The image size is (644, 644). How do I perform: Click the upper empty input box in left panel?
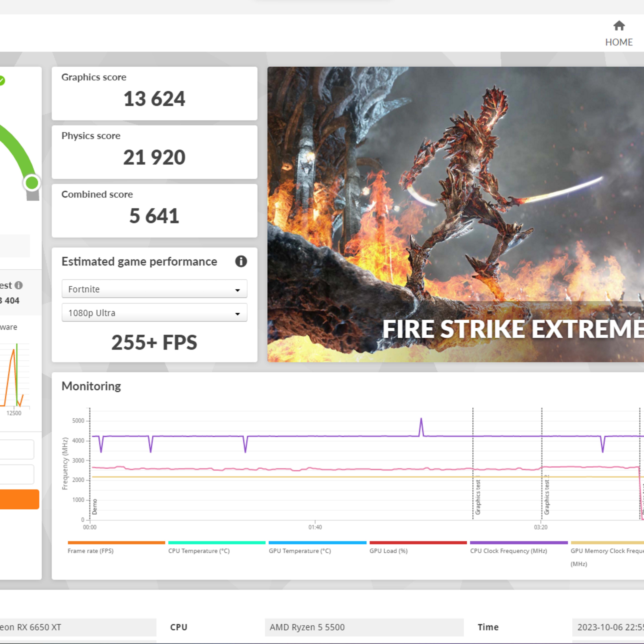pyautogui.click(x=17, y=449)
